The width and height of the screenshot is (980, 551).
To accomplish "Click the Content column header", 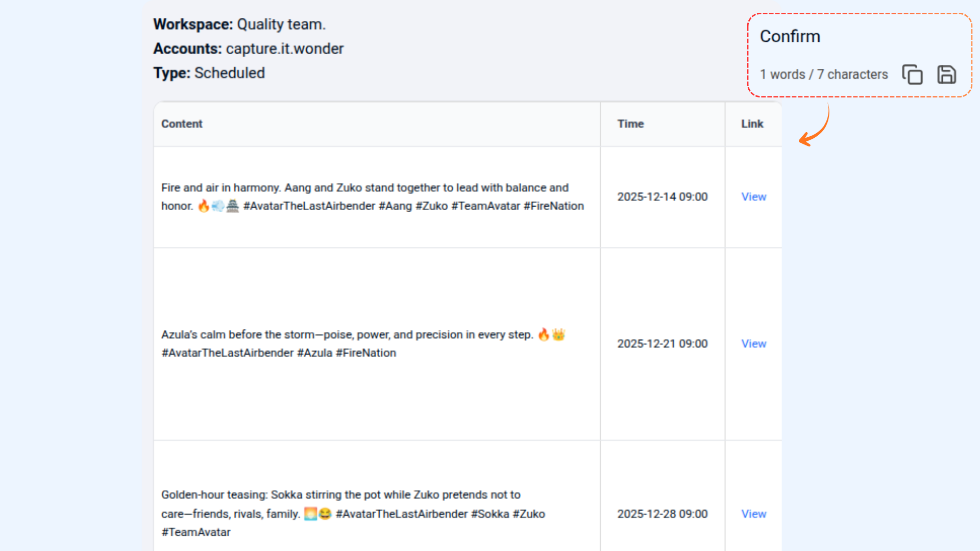I will tap(182, 124).
